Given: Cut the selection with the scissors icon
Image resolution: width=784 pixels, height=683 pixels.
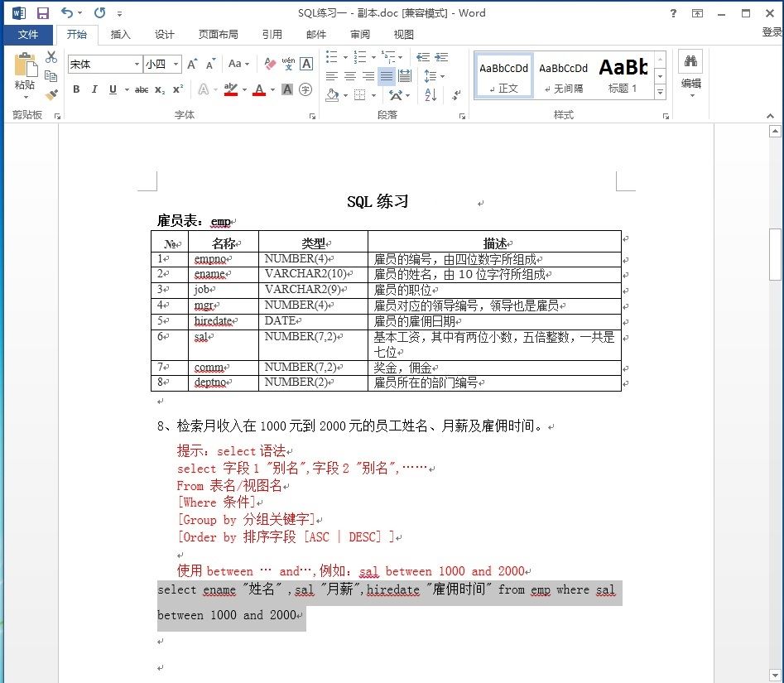Looking at the screenshot, I should pos(51,56).
